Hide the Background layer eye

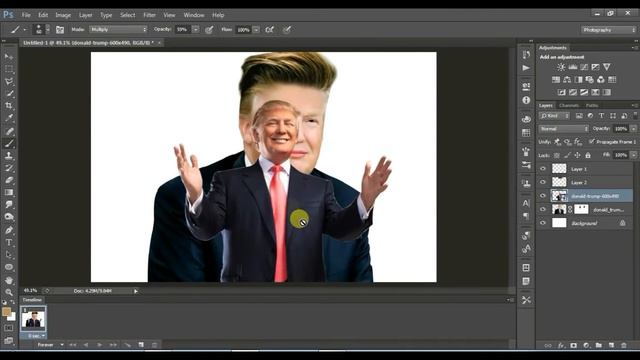[543, 223]
